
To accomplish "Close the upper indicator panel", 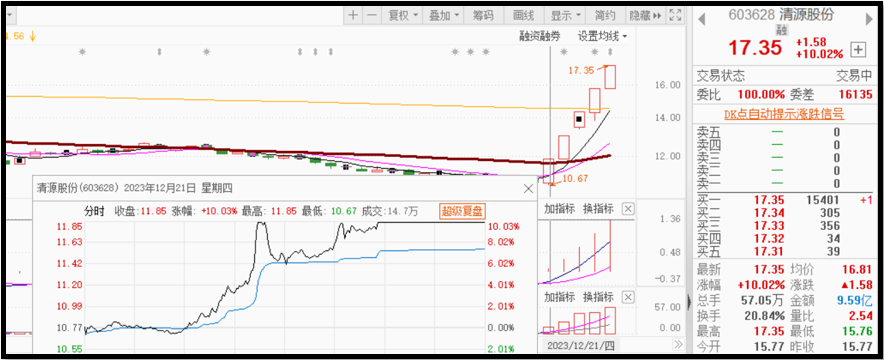I will click(x=628, y=209).
